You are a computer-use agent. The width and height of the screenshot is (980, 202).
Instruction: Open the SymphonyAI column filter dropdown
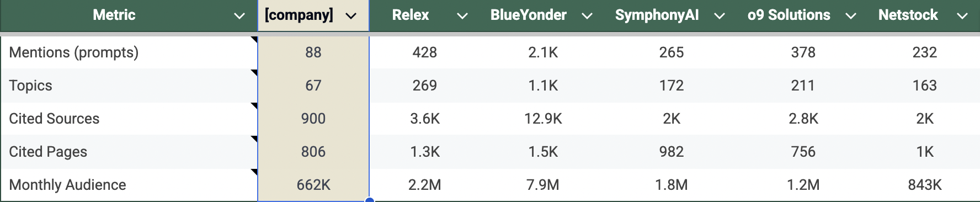(x=719, y=16)
